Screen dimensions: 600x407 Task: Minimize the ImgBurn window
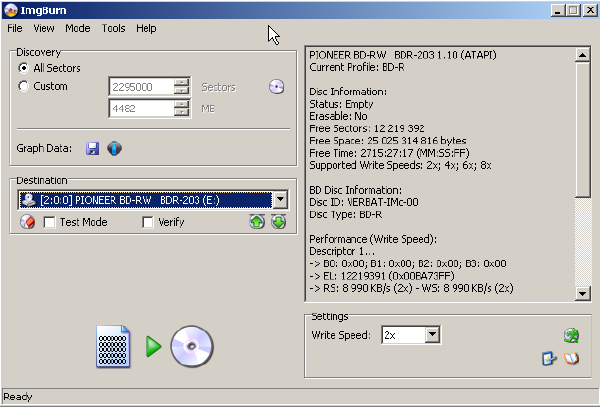click(x=558, y=10)
